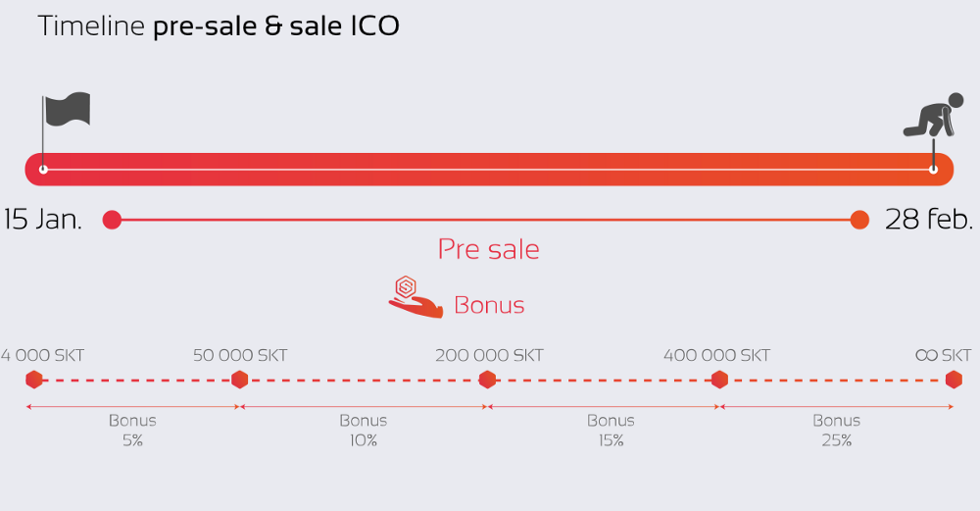
Task: Select the 4 000 SKT hexagon marker
Action: click(33, 380)
